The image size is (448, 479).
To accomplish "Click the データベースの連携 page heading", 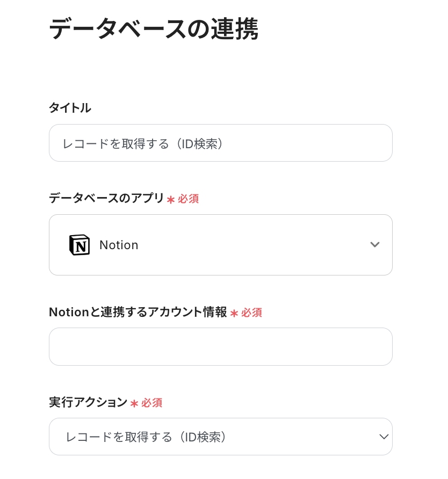I will (154, 29).
